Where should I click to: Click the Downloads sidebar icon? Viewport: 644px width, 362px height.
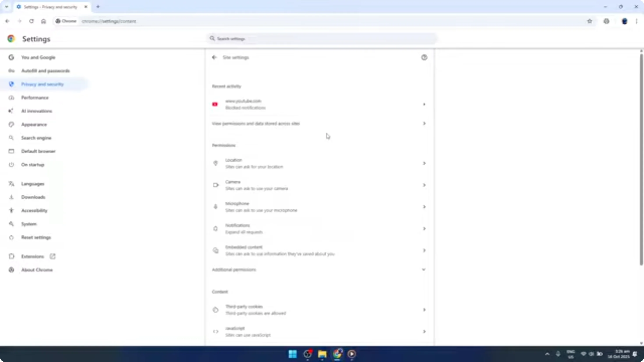(x=11, y=197)
